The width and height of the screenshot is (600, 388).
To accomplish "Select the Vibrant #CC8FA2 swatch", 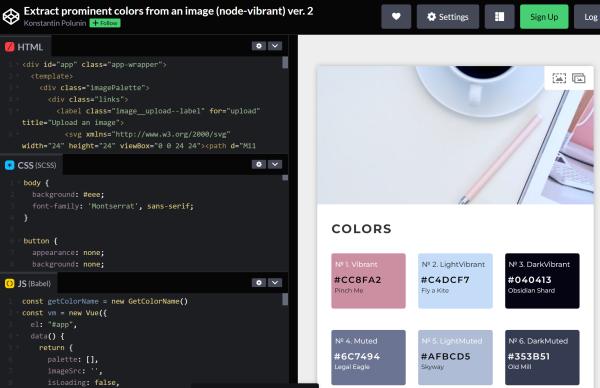I will 368,280.
